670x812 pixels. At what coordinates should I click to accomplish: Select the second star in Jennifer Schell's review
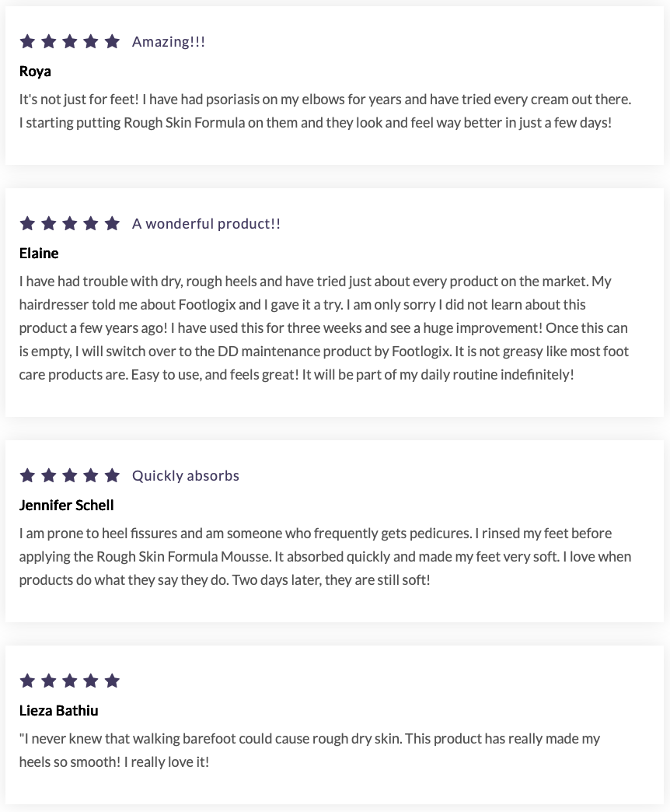[x=48, y=475]
